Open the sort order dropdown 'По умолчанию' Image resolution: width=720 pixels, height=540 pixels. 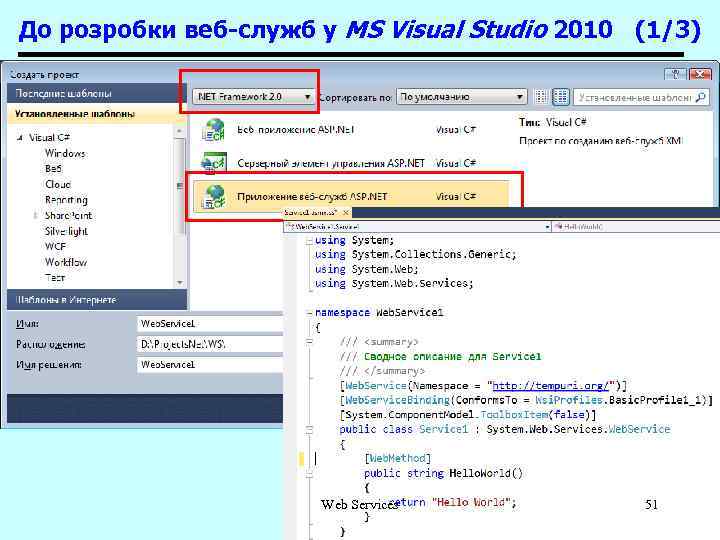tap(461, 97)
